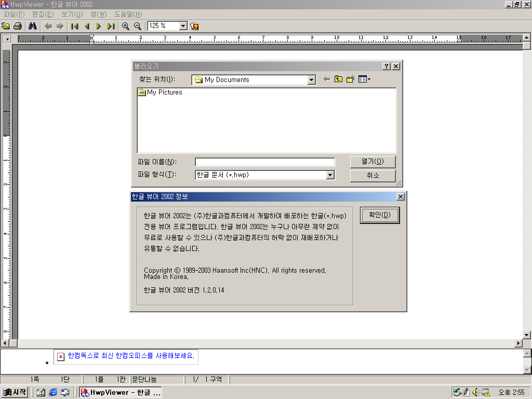Create new folder icon in dialog
Image resolution: width=532 pixels, height=399 pixels.
tap(351, 79)
